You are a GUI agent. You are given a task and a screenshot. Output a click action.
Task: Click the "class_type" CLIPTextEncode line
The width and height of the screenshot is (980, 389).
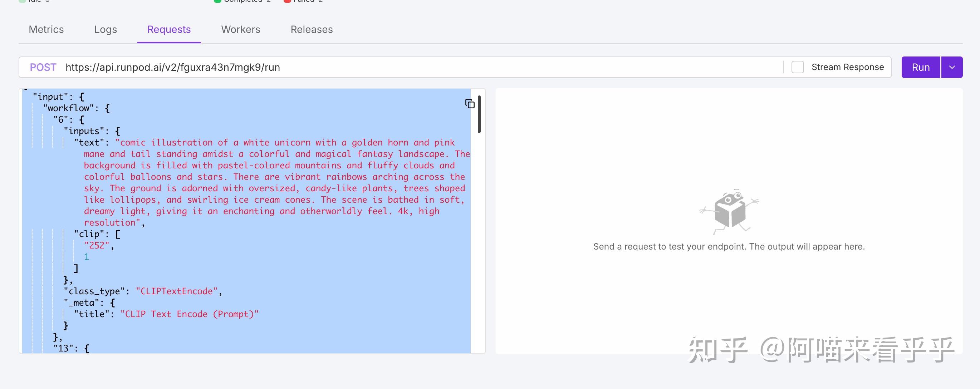143,291
